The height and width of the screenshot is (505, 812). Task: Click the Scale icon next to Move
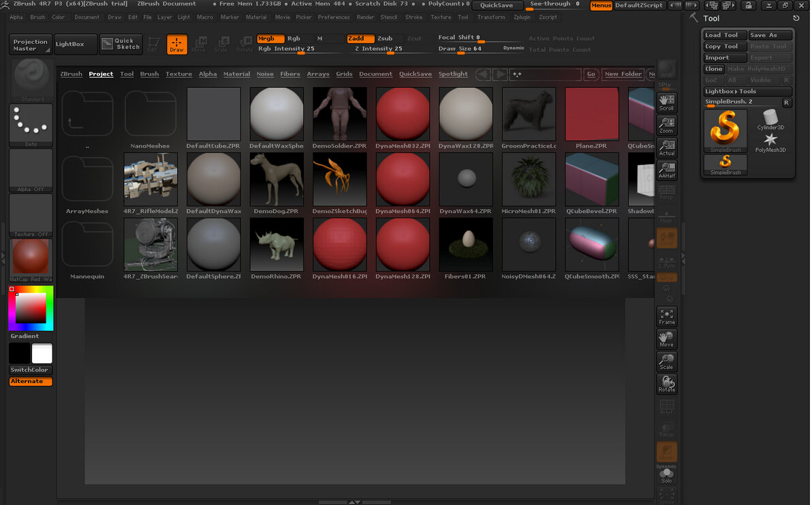coord(222,44)
